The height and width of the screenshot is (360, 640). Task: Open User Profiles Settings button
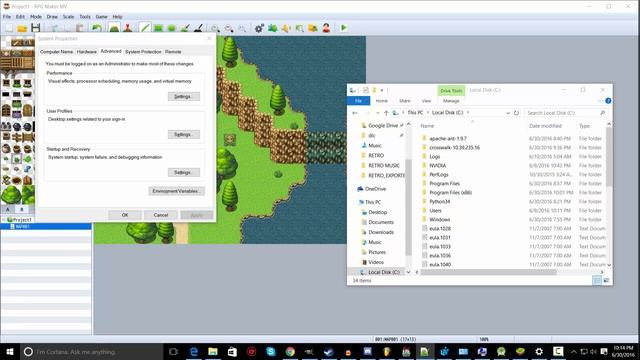(x=184, y=134)
